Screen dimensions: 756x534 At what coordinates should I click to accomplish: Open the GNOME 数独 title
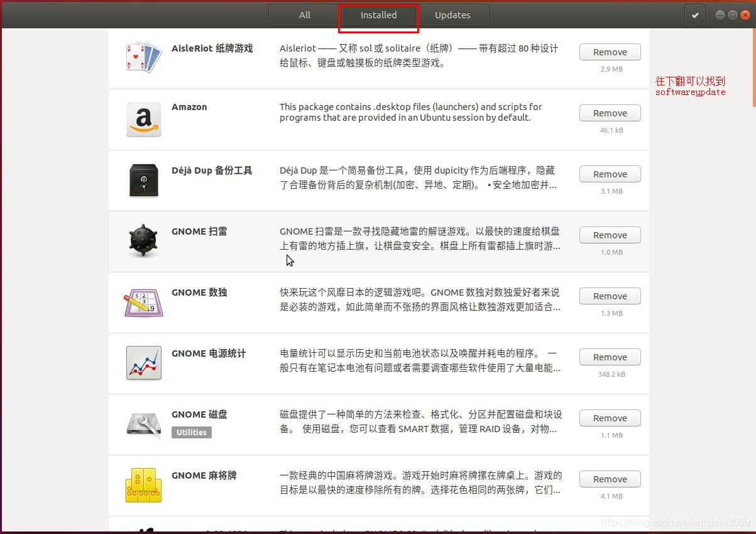coord(199,292)
